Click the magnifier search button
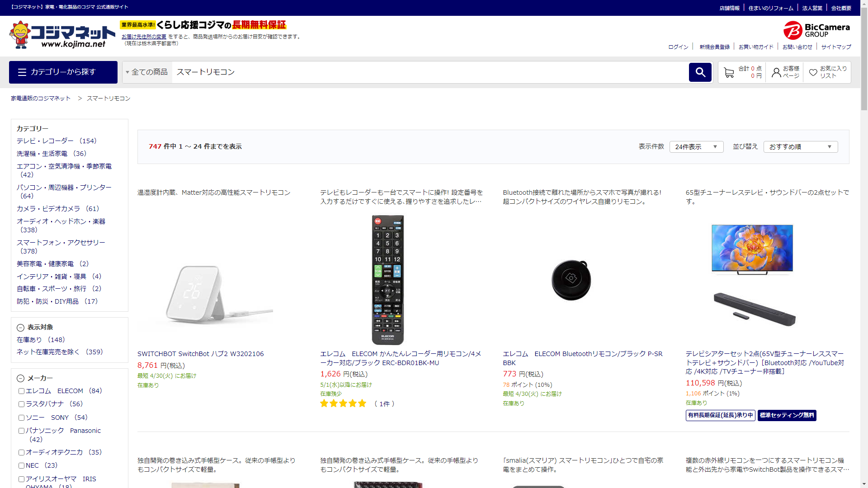This screenshot has width=868, height=488. (x=700, y=72)
